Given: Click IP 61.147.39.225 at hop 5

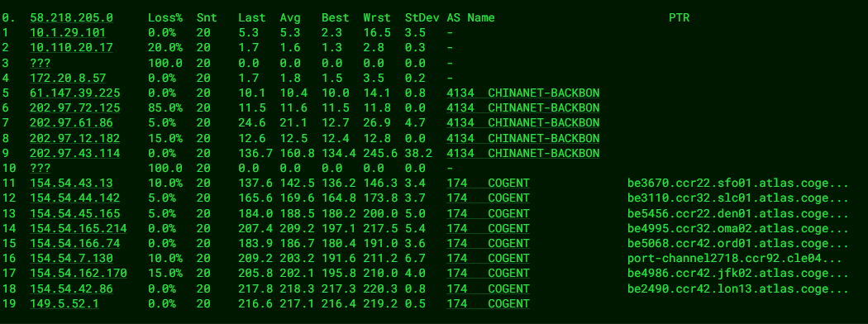Looking at the screenshot, I should [74, 93].
